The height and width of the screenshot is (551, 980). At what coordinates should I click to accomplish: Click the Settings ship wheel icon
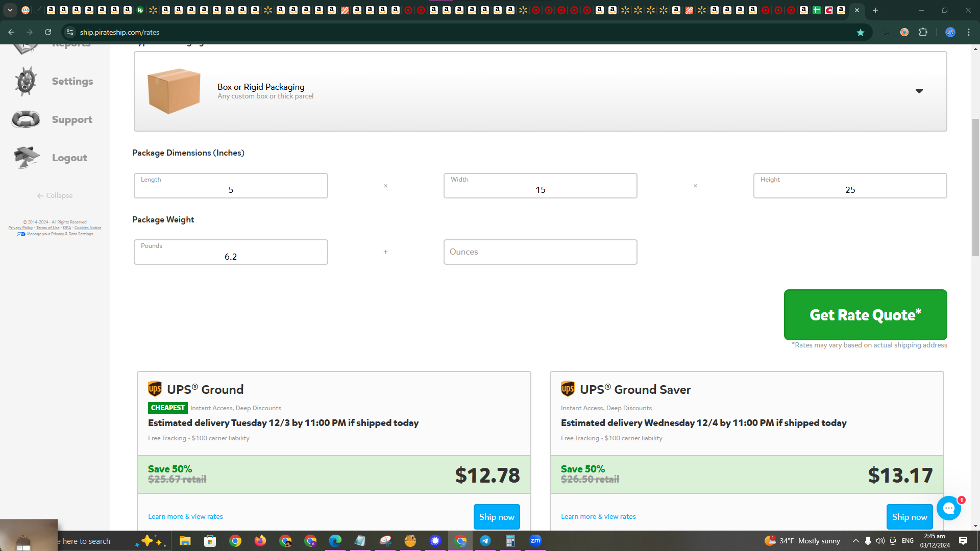point(26,81)
